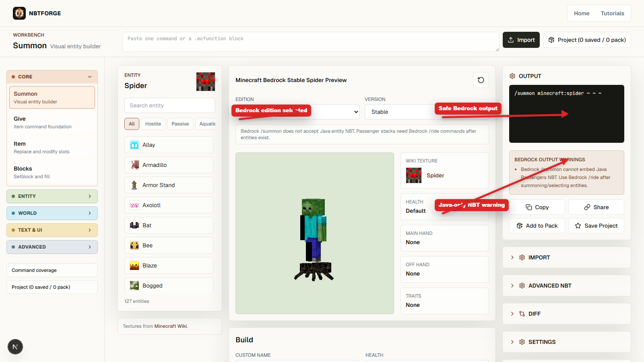Click the Bogged entity icon
Image resolution: width=644 pixels, height=362 pixels.
(x=134, y=286)
